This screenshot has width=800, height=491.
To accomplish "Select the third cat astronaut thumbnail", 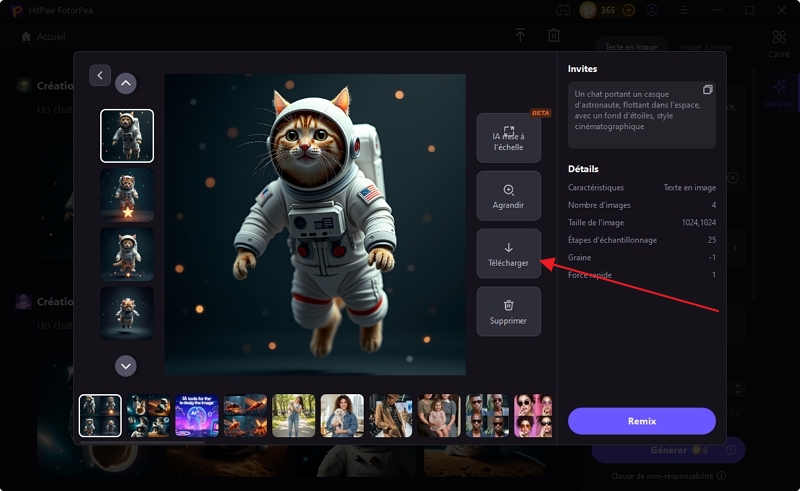I will [x=127, y=254].
